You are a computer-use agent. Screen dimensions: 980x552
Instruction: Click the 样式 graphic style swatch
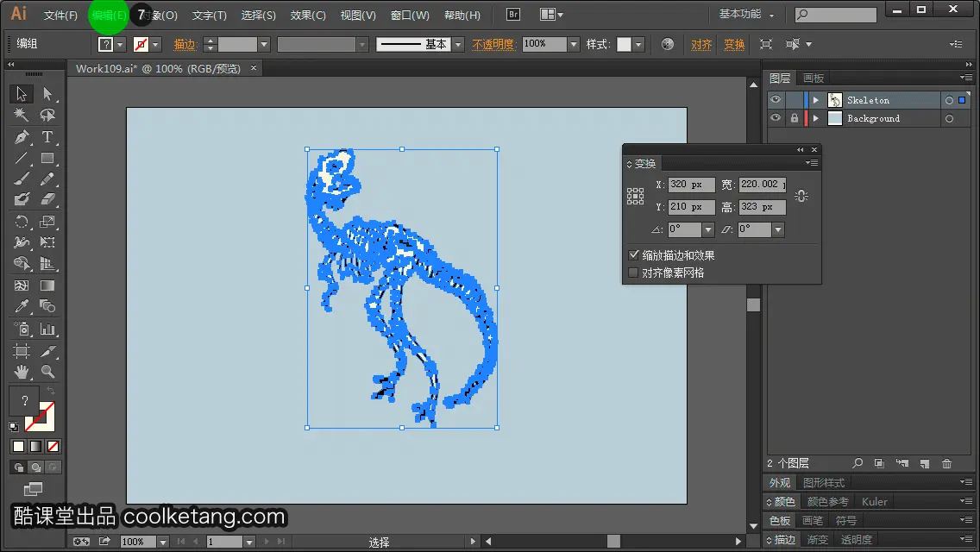[x=624, y=44]
